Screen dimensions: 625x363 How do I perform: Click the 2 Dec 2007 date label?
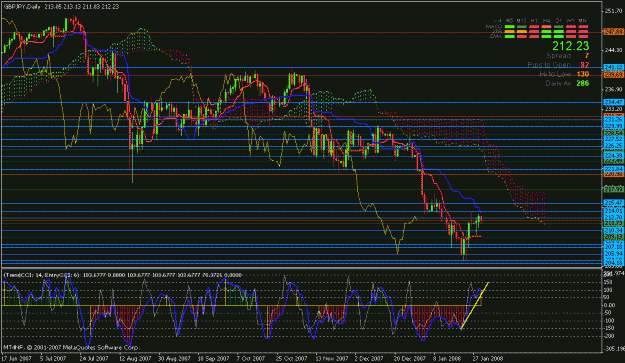click(369, 358)
